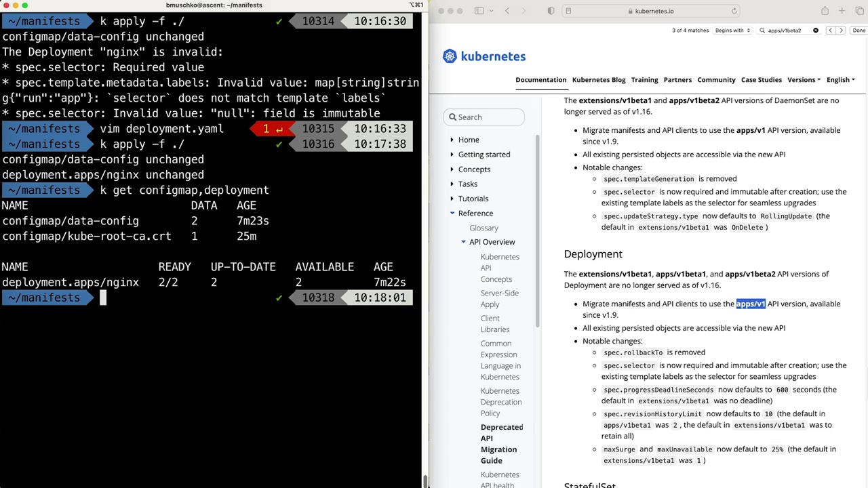Image resolution: width=868 pixels, height=488 pixels.
Task: Click the spec.rollbackTo code text
Action: click(x=633, y=352)
